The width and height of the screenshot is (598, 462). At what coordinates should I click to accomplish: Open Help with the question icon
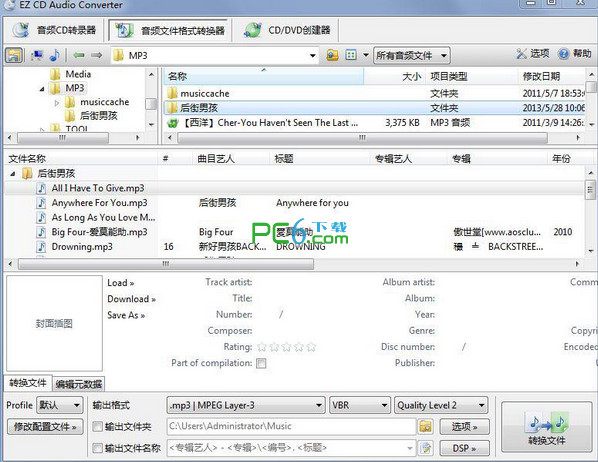click(x=574, y=54)
